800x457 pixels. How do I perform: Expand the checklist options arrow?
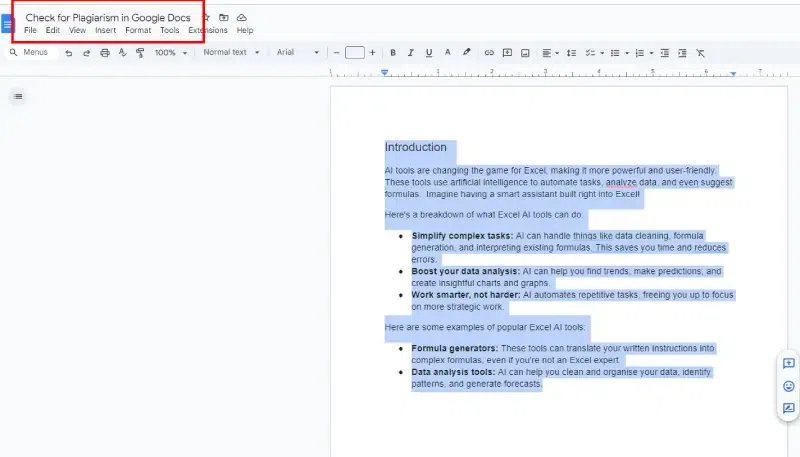coord(602,53)
